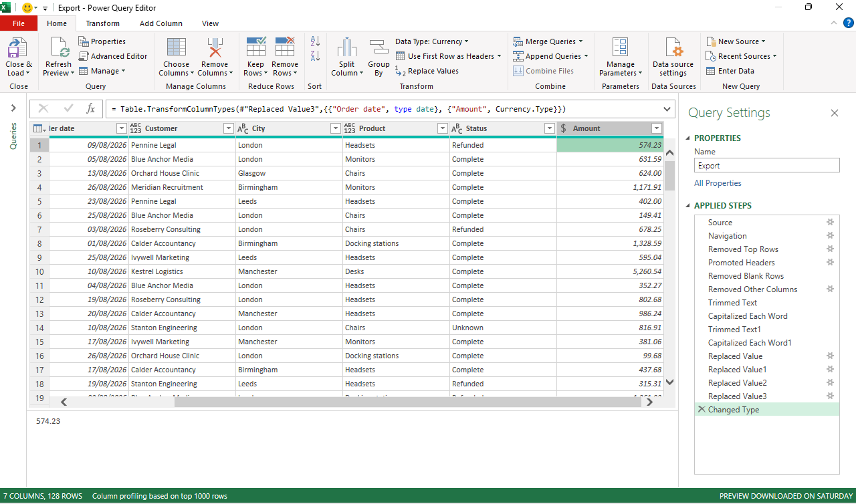This screenshot has width=856, height=504.
Task: Switch to the View tab
Action: point(211,23)
